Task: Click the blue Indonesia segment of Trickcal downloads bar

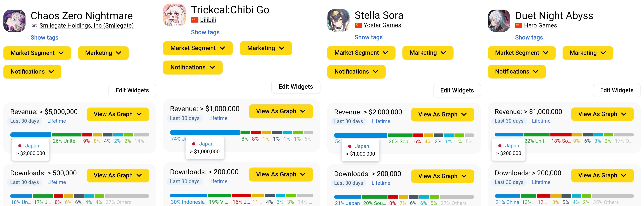Action: tap(189, 195)
